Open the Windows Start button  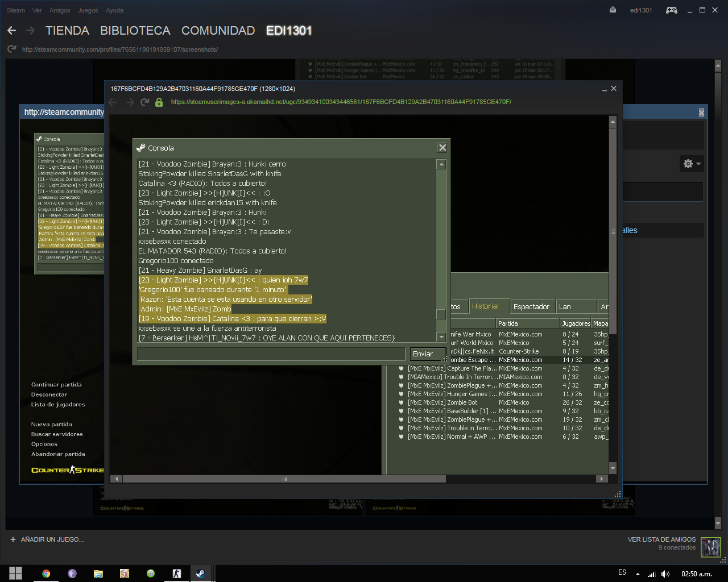pyautogui.click(x=16, y=573)
